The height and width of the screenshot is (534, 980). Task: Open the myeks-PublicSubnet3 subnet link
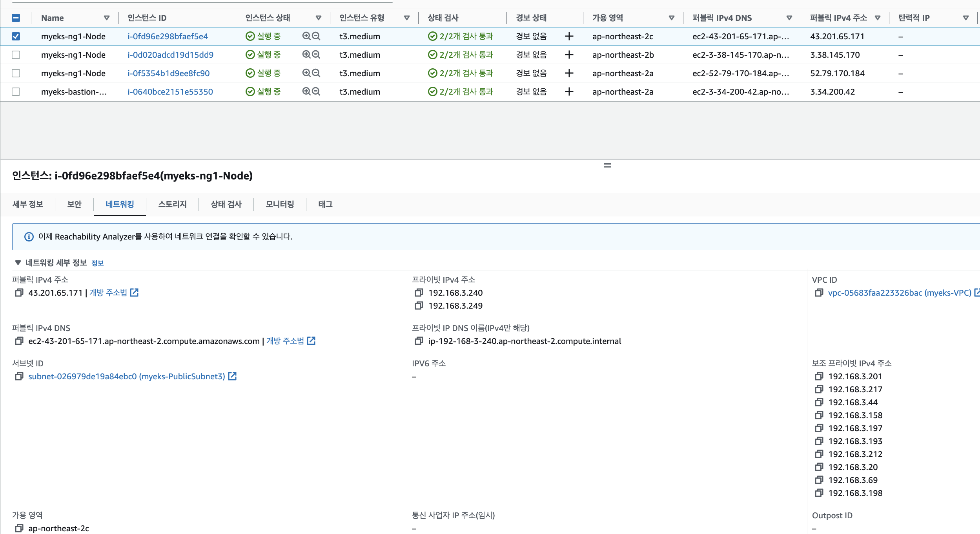tap(126, 377)
